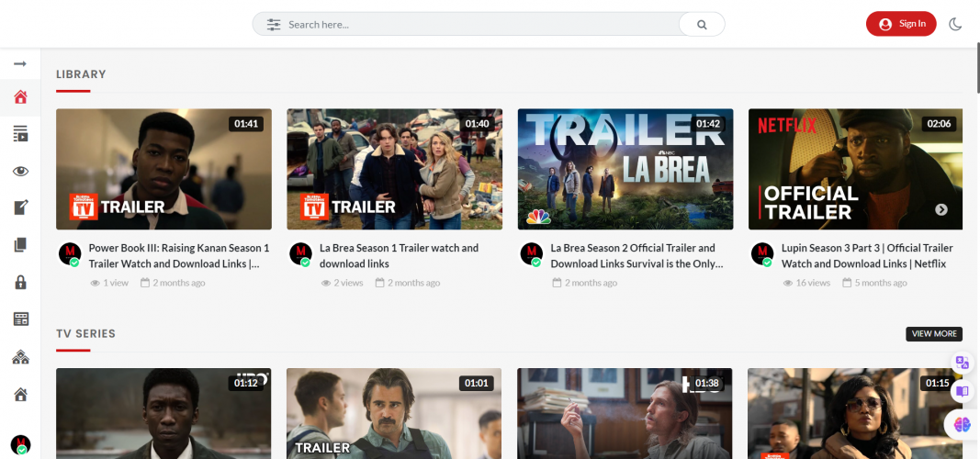Click channel avatar beside Power Book III title

pos(70,254)
